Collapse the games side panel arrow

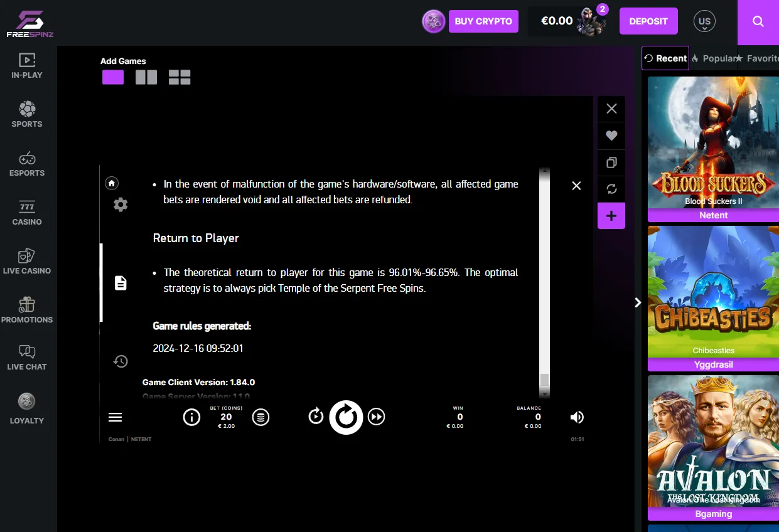click(638, 302)
